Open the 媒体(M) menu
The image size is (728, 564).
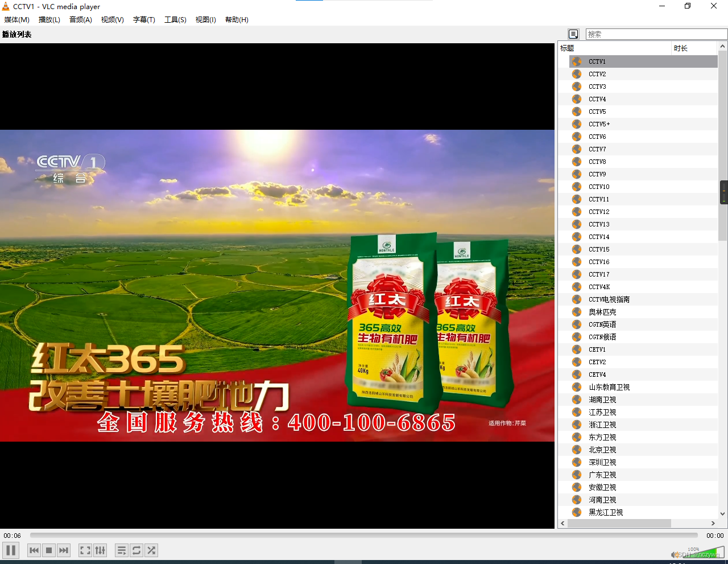coord(17,19)
